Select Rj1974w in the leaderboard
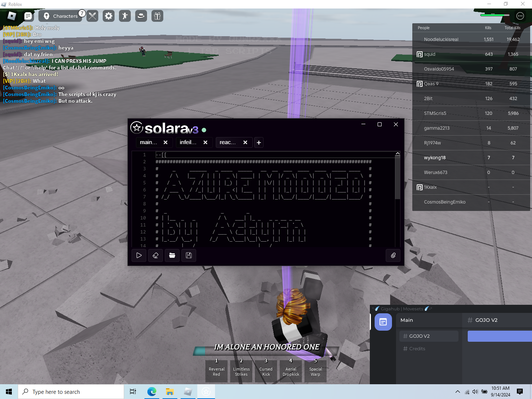532x399 pixels. tap(471, 143)
